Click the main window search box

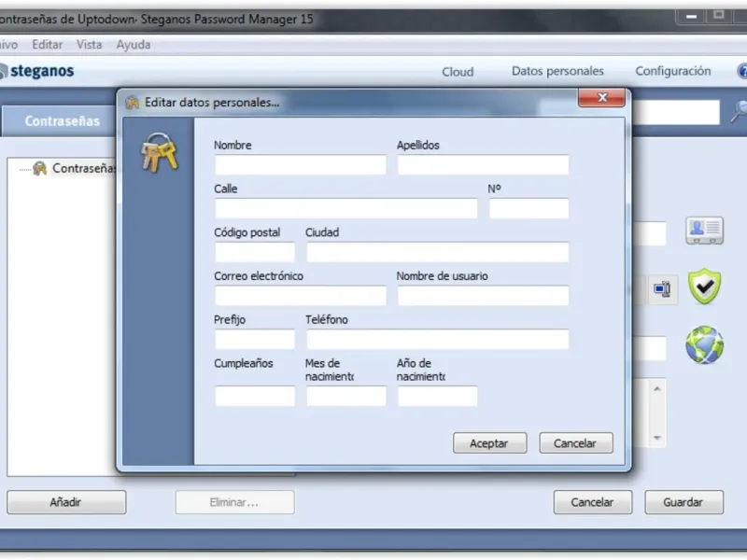click(675, 112)
